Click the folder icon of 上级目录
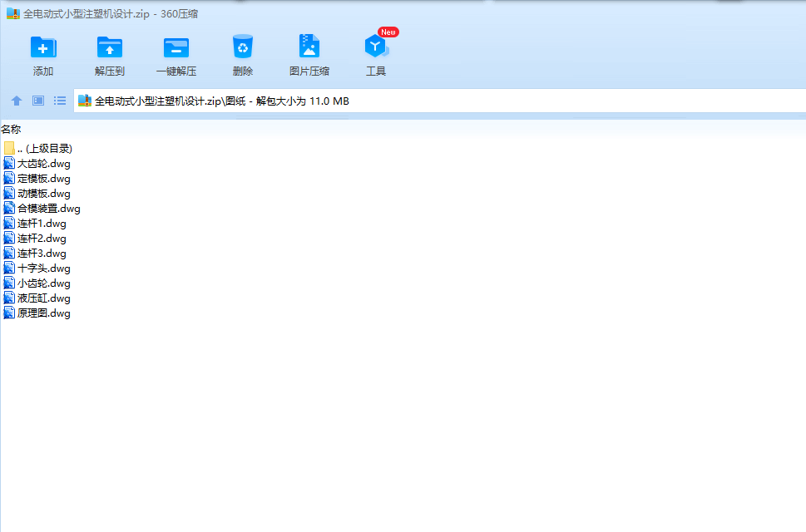This screenshot has height=532, width=806. coord(9,149)
